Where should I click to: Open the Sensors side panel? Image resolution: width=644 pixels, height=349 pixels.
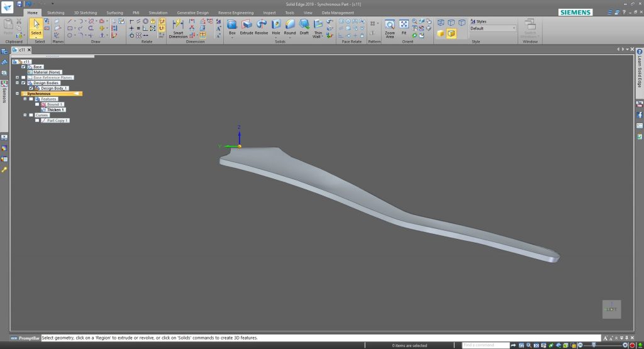point(4,92)
